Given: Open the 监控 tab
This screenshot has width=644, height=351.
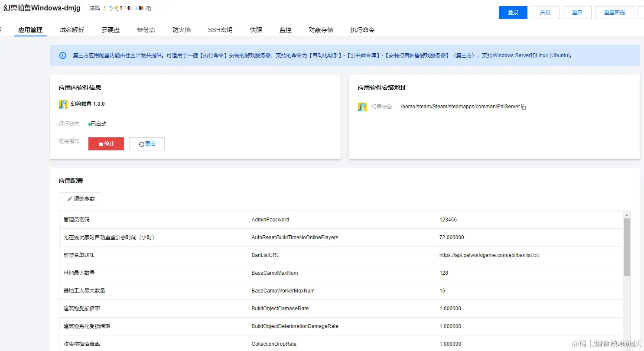Looking at the screenshot, I should click(286, 30).
